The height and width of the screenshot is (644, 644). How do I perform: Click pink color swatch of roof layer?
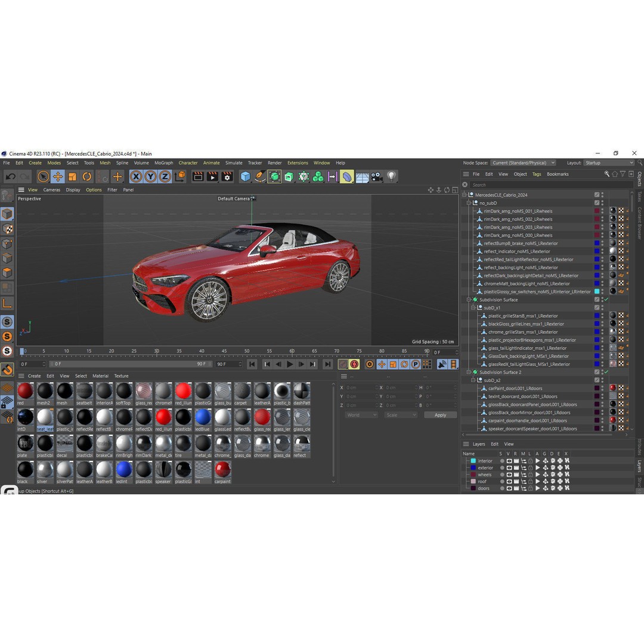click(x=473, y=481)
